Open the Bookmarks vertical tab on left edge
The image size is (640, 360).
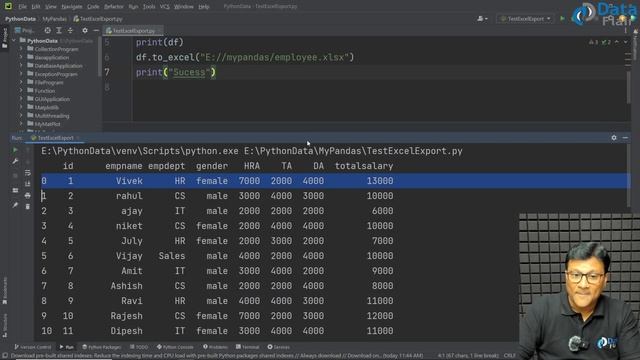4,291
